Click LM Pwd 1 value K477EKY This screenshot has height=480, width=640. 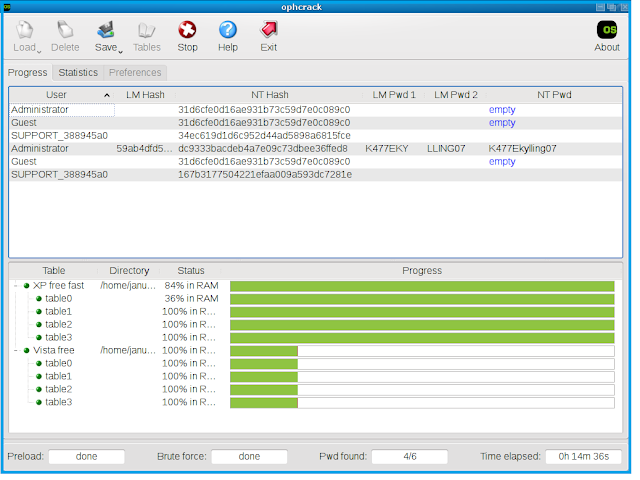click(x=387, y=149)
